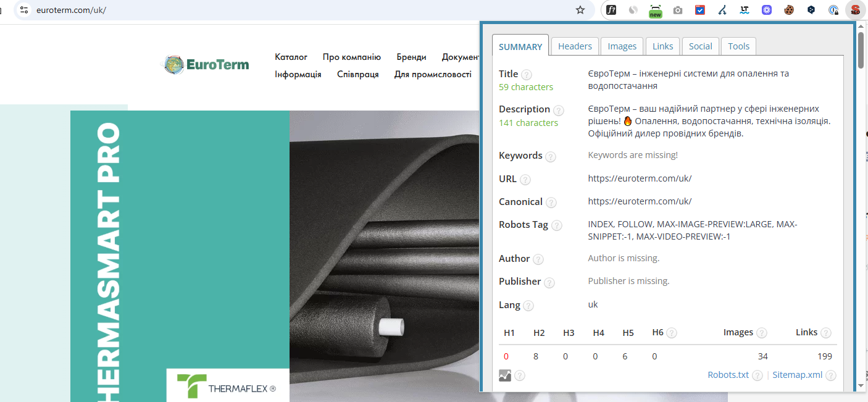Show help for Lang field

click(528, 306)
